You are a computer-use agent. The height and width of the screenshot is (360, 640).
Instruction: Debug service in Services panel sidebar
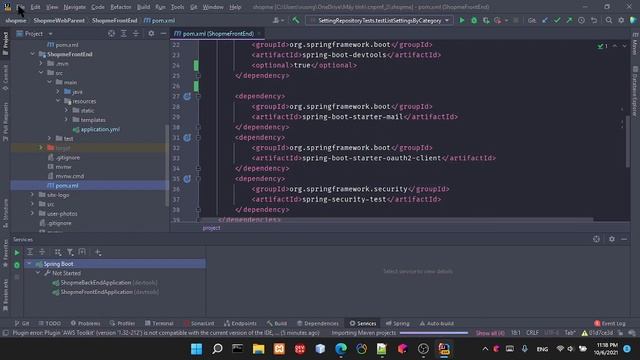click(17, 265)
